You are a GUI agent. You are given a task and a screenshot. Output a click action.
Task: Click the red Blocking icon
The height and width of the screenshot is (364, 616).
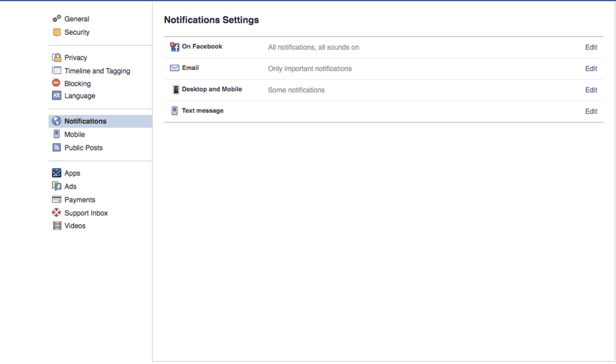pos(56,83)
